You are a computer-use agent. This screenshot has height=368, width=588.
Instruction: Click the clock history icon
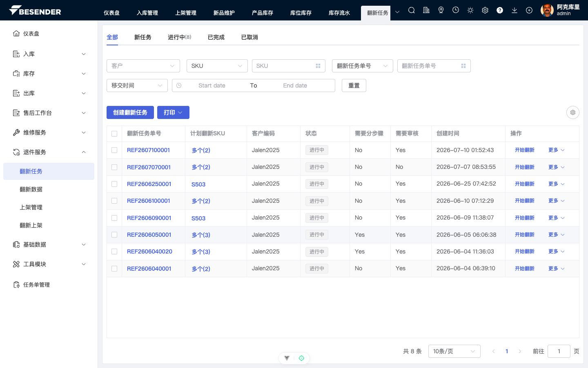pyautogui.click(x=456, y=10)
